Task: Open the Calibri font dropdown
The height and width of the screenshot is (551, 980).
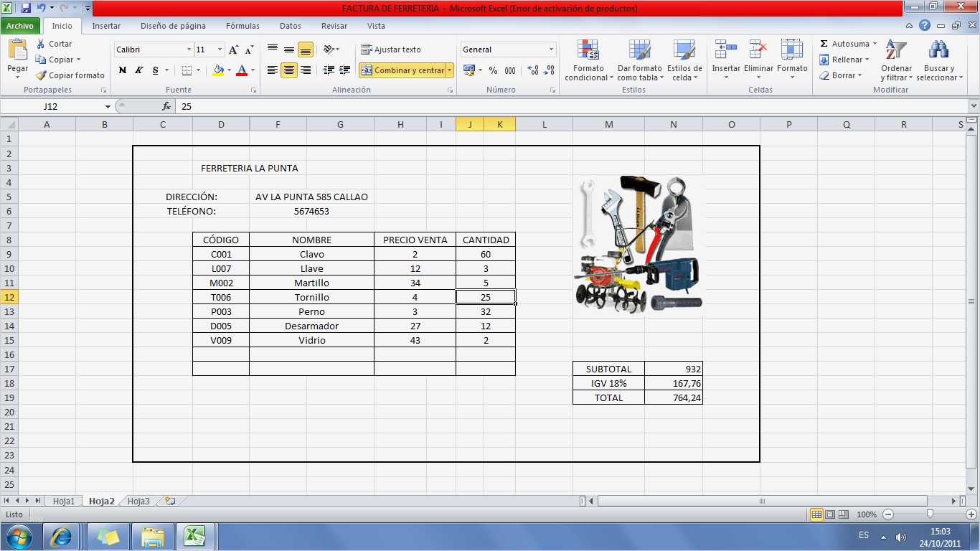Action: 147,49
